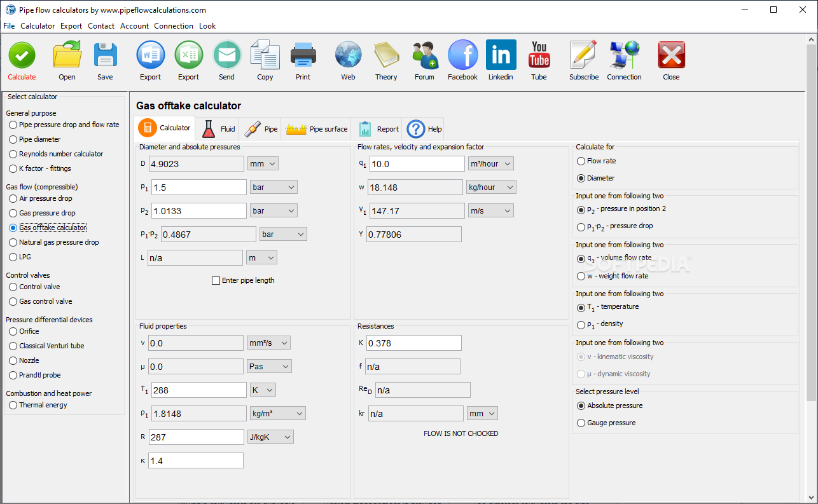This screenshot has height=504, width=818.
Task: Open the p1 pressure unit dropdown
Action: [x=274, y=187]
